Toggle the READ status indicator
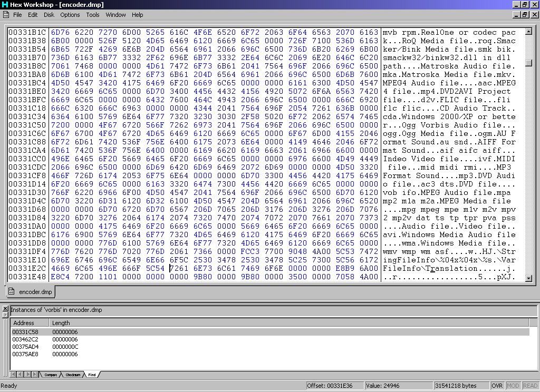 (x=529, y=386)
